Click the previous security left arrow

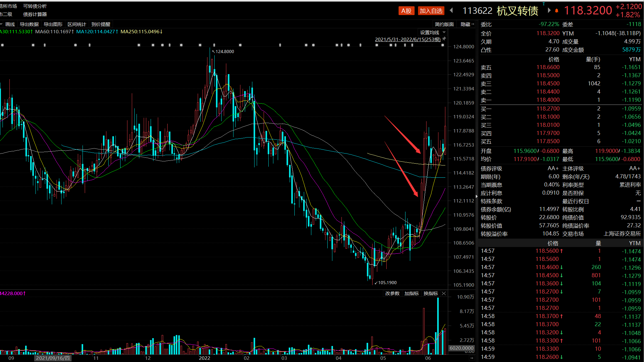[451, 10]
